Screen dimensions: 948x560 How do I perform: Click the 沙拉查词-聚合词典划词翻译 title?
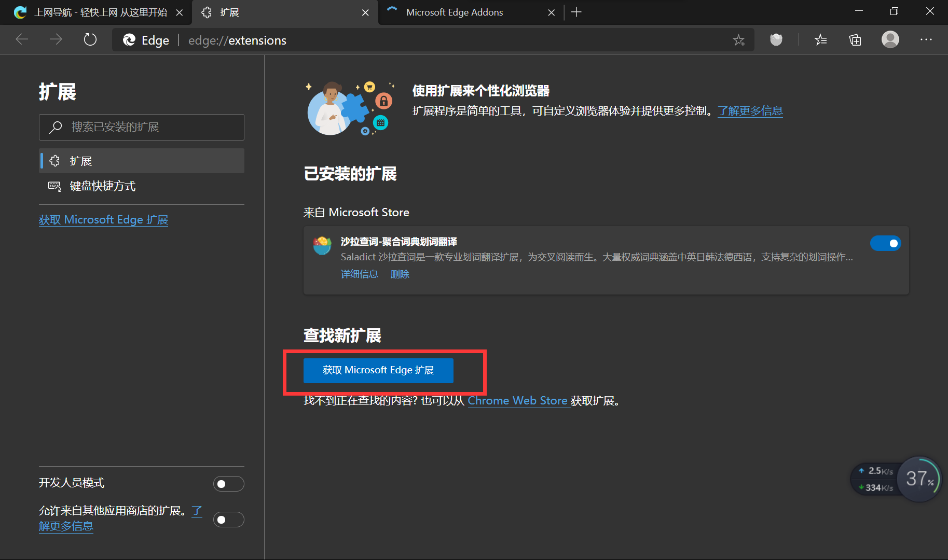399,242
